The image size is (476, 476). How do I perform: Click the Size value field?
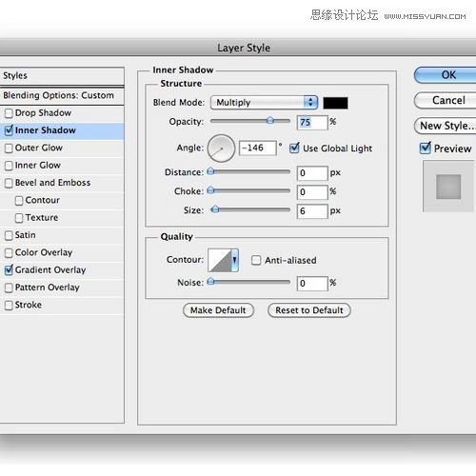pyautogui.click(x=312, y=211)
